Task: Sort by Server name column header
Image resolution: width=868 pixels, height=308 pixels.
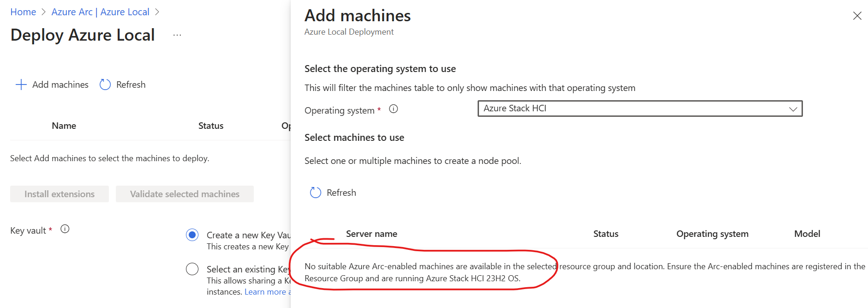Action: [x=371, y=234]
